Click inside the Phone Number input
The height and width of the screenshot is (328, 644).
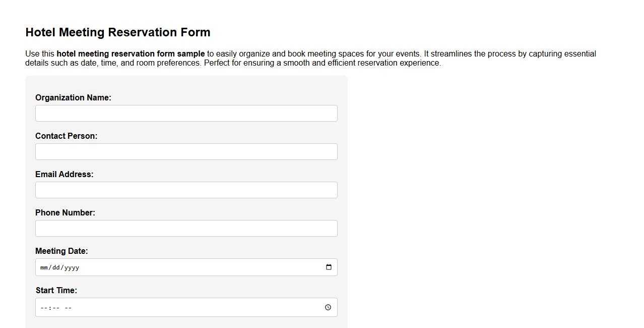click(x=186, y=228)
